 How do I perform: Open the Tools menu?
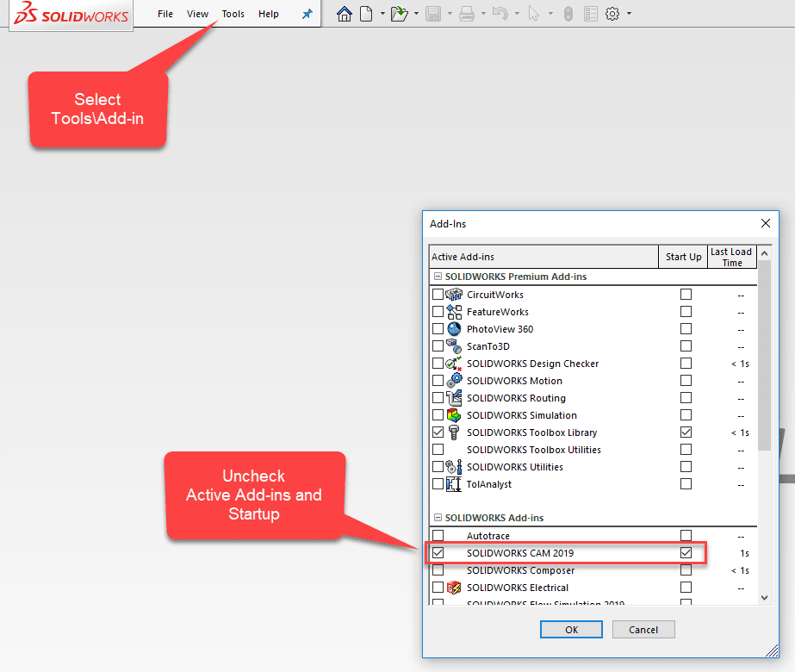tap(233, 14)
